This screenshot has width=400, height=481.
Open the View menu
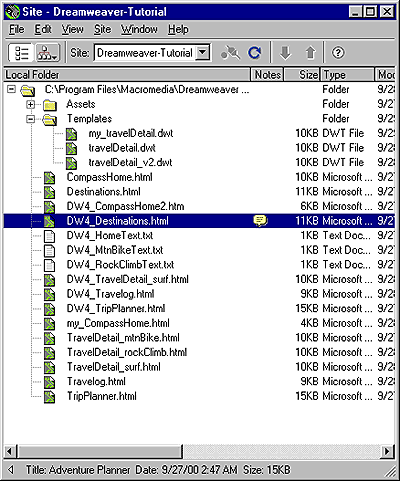pos(72,29)
